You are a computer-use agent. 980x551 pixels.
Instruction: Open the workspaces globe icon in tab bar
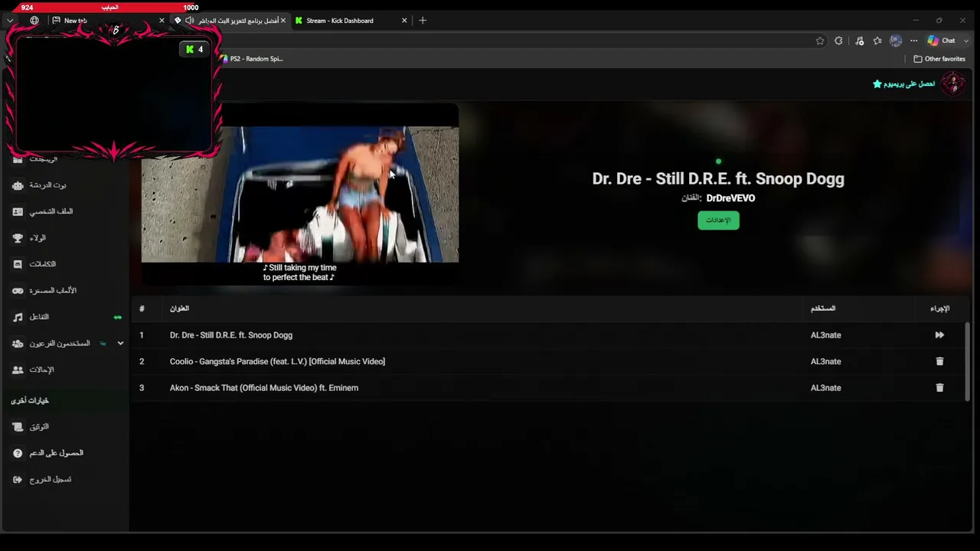(x=34, y=21)
